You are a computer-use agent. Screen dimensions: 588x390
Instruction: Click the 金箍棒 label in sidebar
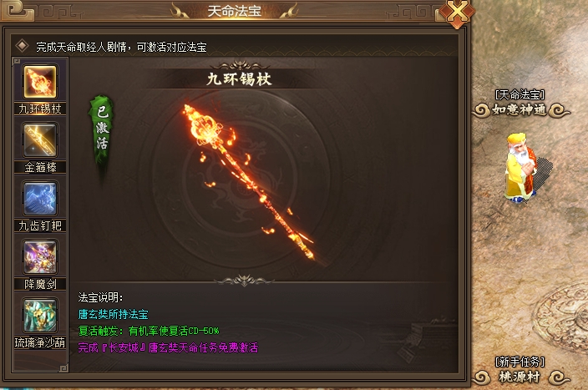pos(40,167)
